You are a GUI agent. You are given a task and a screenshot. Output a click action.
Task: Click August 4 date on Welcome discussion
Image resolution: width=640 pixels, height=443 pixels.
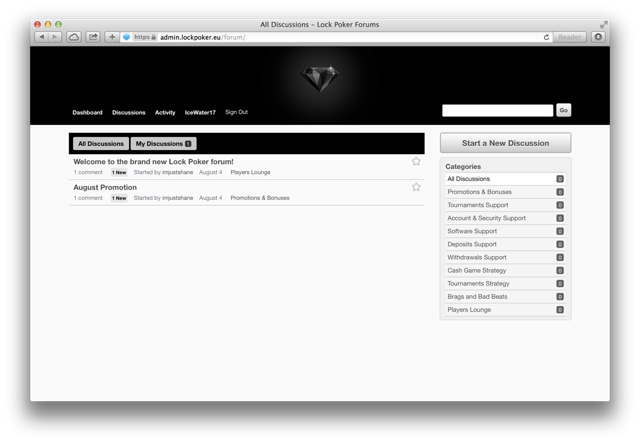211,172
